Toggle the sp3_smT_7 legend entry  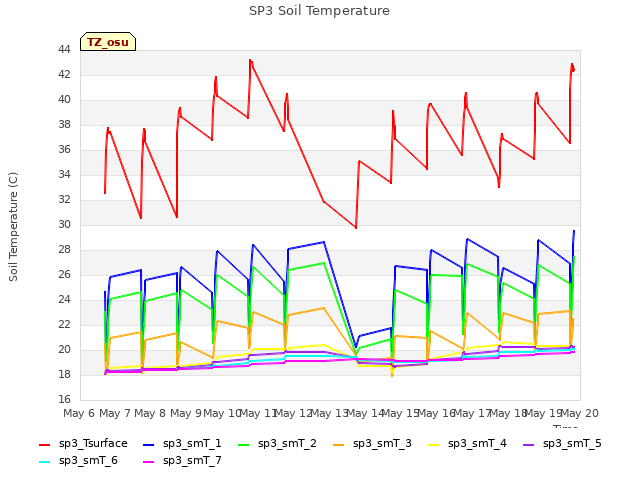point(182,461)
